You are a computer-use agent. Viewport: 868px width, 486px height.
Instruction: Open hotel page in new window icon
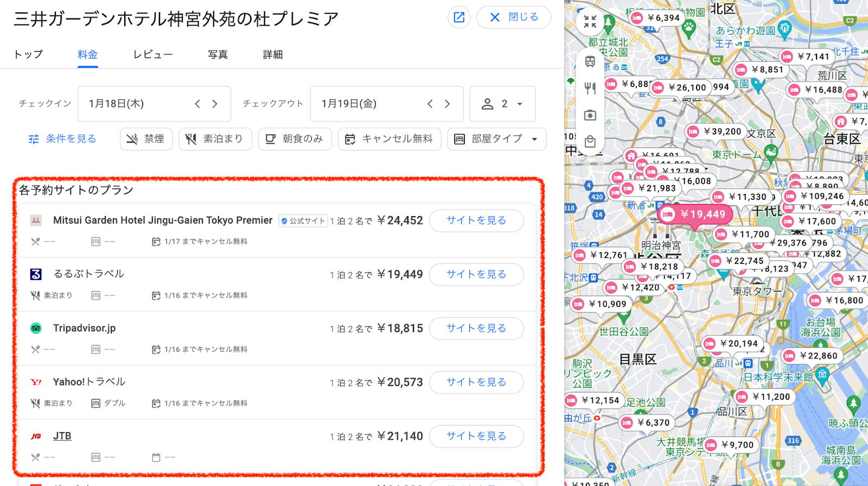459,17
